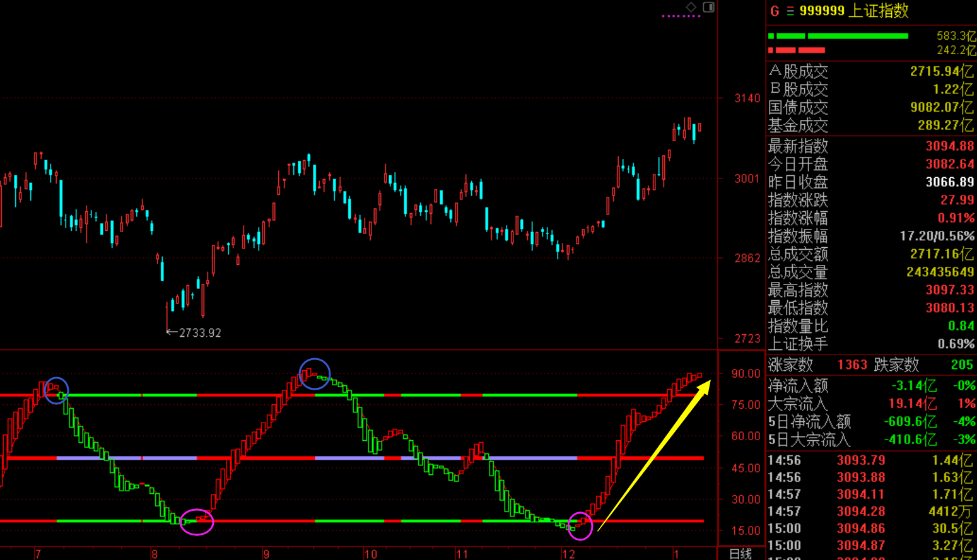Click the red sell volume bar
The image size is (977, 560).
(x=797, y=50)
